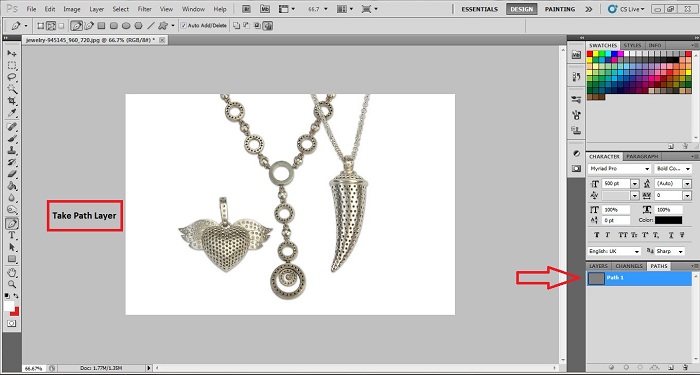700x375 pixels.
Task: Open the custom shape geometry options arrow
Action: pos(173,26)
